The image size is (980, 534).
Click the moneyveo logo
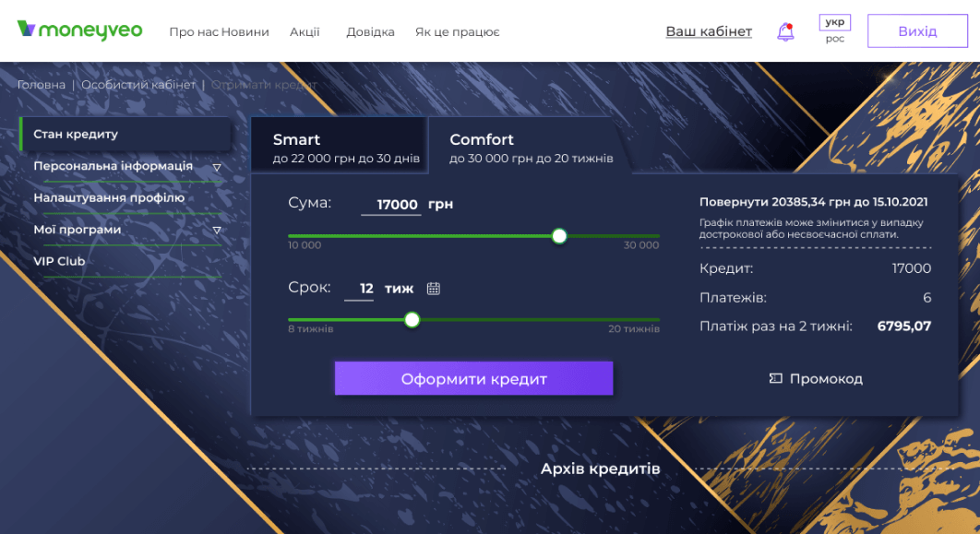click(x=79, y=30)
